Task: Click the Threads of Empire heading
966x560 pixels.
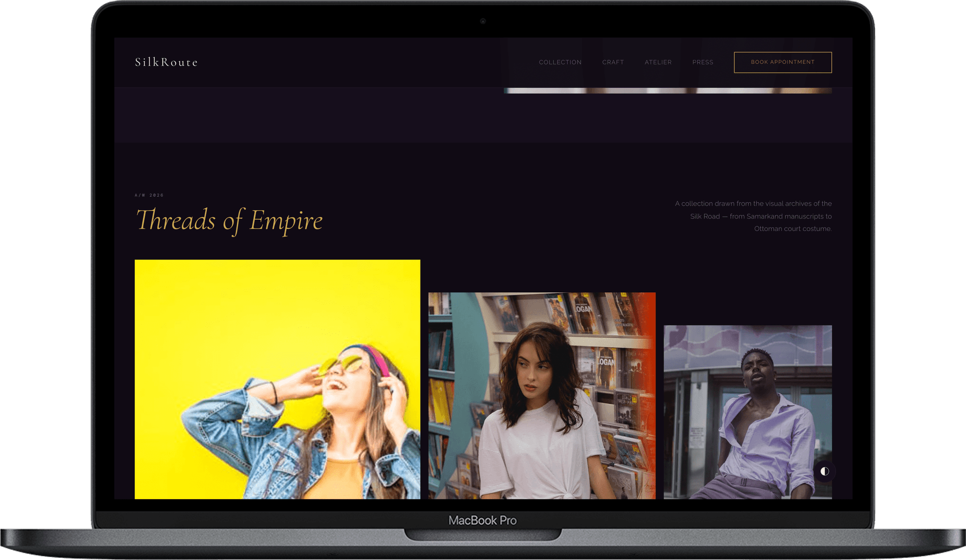Action: coord(229,220)
